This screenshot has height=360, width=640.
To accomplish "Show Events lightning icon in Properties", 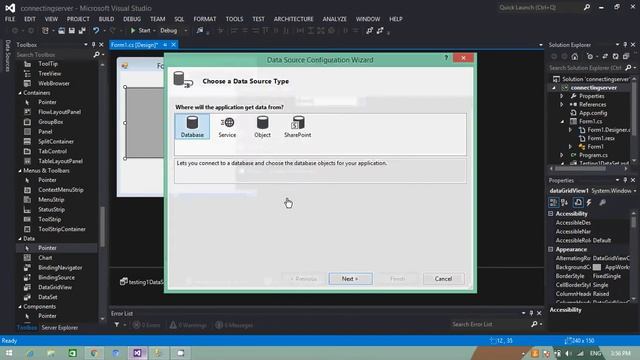I will pyautogui.click(x=589, y=202).
